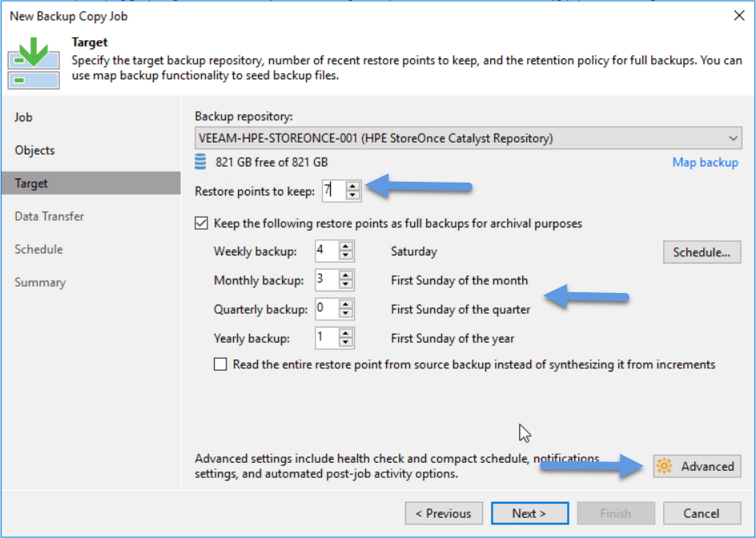Image resolution: width=756 pixels, height=538 pixels.
Task: Increase Quarterly backup count with up arrow
Action: (x=346, y=305)
